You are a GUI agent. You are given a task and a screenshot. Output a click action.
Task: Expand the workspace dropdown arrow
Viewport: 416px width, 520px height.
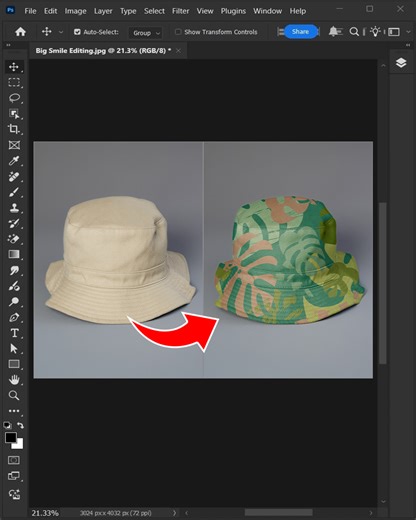408,32
